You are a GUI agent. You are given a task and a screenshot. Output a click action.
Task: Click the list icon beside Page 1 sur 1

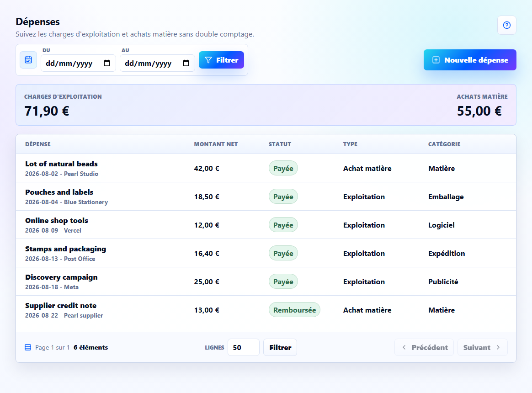pos(28,347)
